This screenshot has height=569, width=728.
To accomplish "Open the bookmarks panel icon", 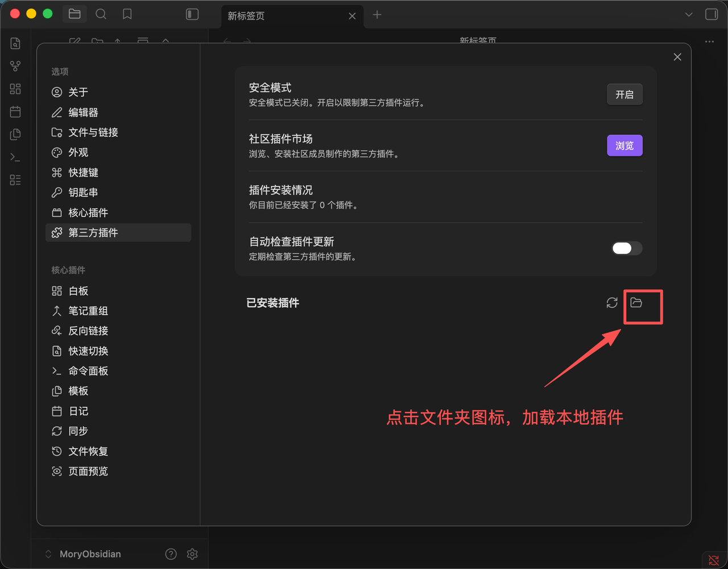I will pyautogui.click(x=127, y=14).
